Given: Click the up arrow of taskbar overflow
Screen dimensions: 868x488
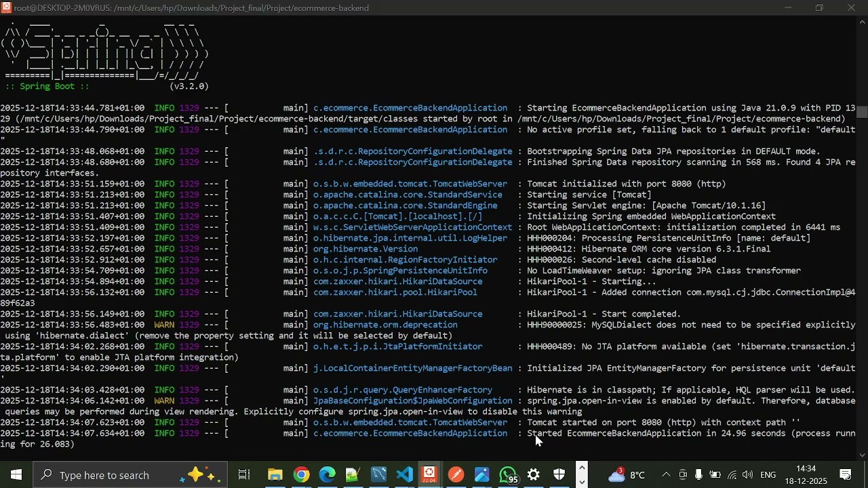Looking at the screenshot, I should pos(582,468).
